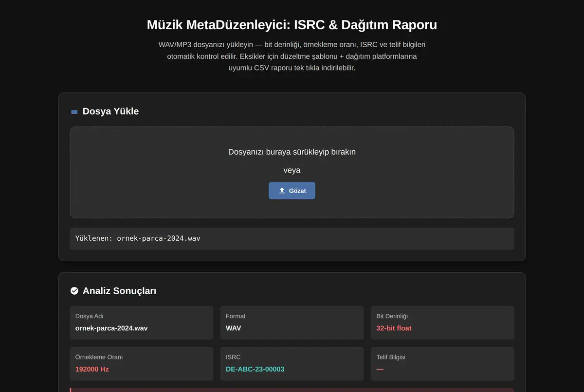Select the 'Yüklenen: ornek-parca-2024.wav' status line

[x=292, y=239]
